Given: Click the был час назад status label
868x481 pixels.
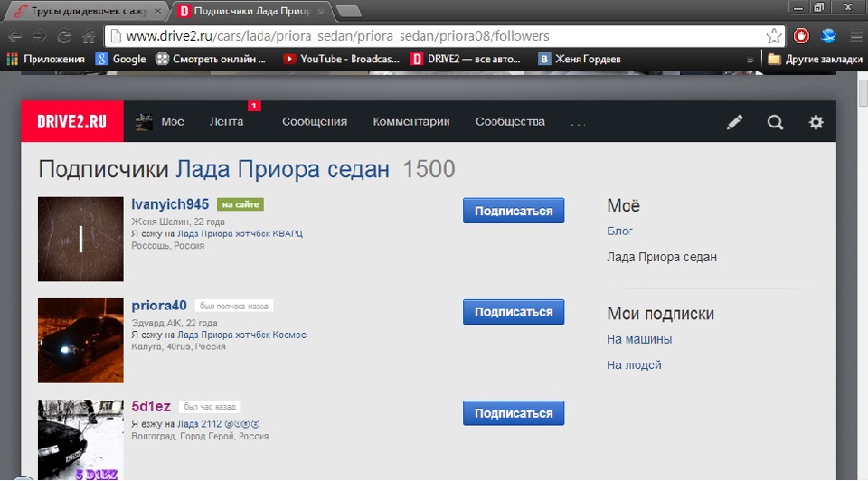Looking at the screenshot, I should pos(209,407).
